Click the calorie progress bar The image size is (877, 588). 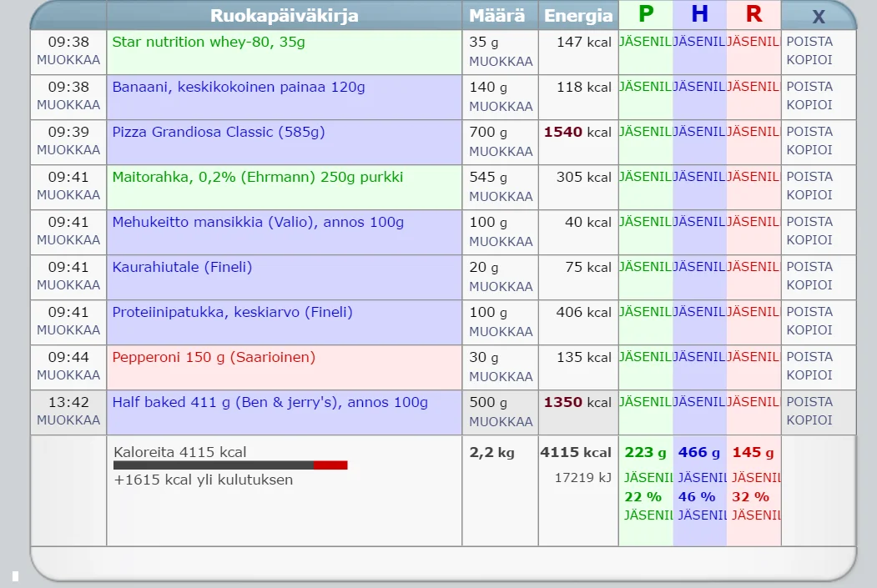pos(230,465)
